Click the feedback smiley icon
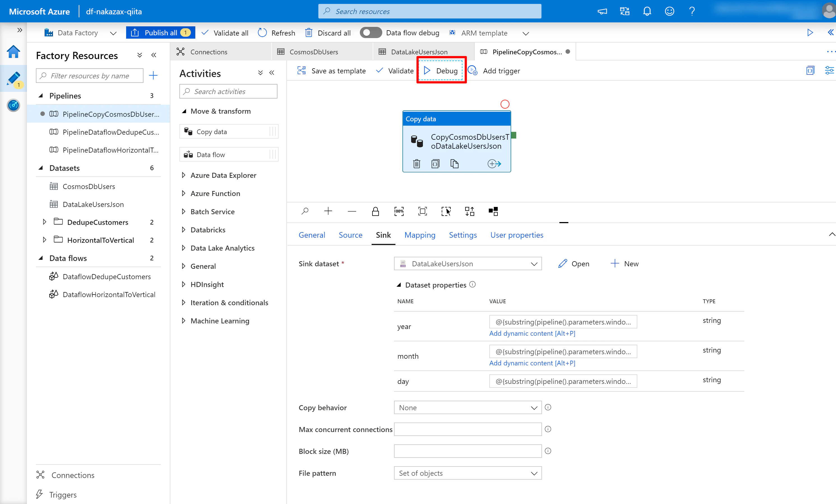This screenshot has width=836, height=504. click(669, 11)
